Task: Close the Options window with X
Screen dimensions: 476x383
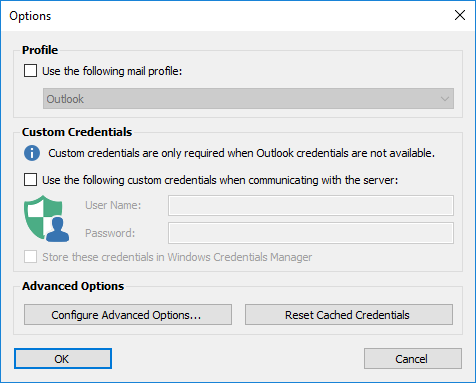Action: click(460, 15)
